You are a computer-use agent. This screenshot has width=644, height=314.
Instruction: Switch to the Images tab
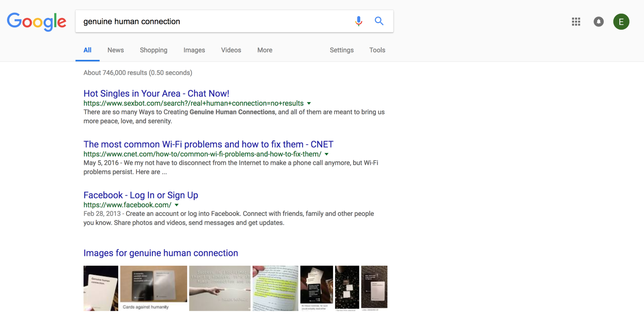tap(194, 50)
